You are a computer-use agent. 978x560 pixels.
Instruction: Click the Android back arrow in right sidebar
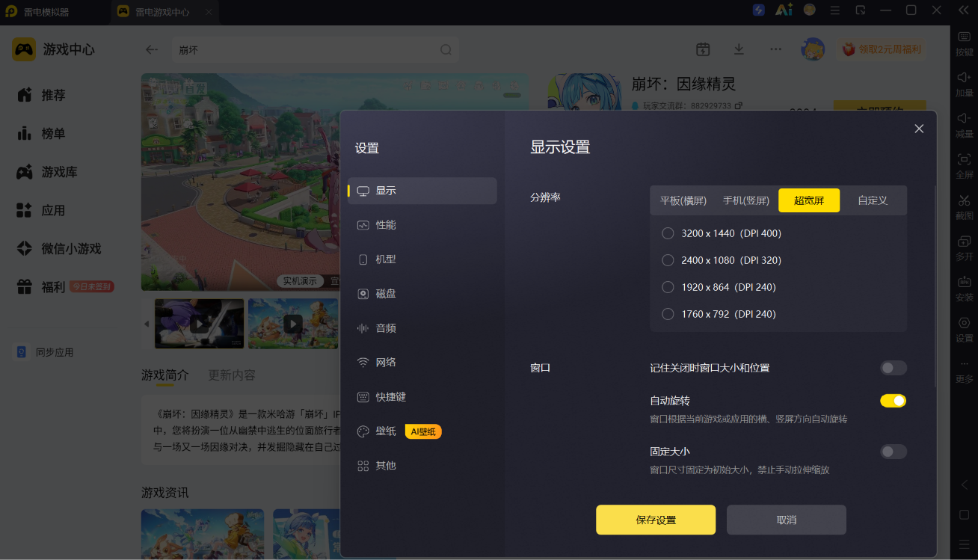coord(964,484)
